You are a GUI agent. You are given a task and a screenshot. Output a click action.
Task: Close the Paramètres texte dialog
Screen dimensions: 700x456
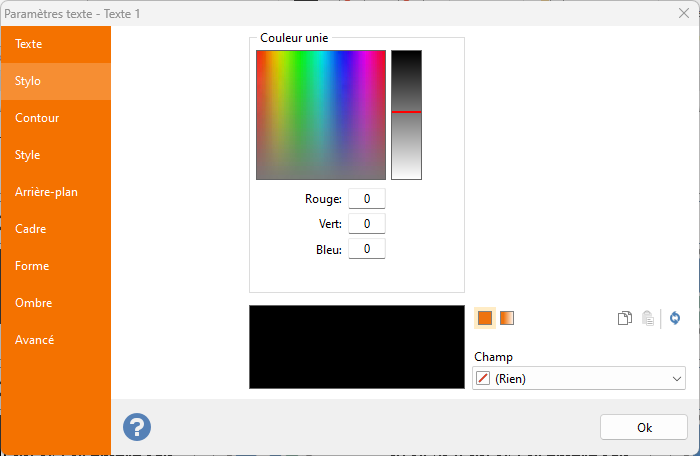pyautogui.click(x=681, y=14)
